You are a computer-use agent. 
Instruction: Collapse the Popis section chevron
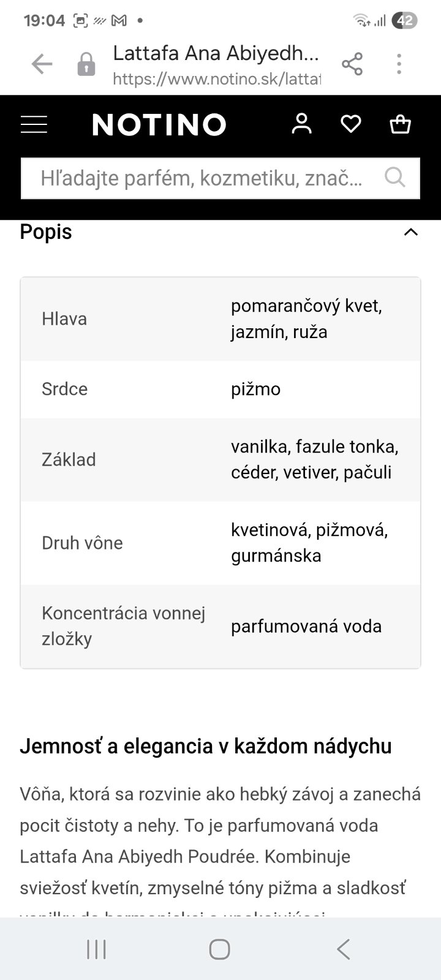[x=410, y=232]
